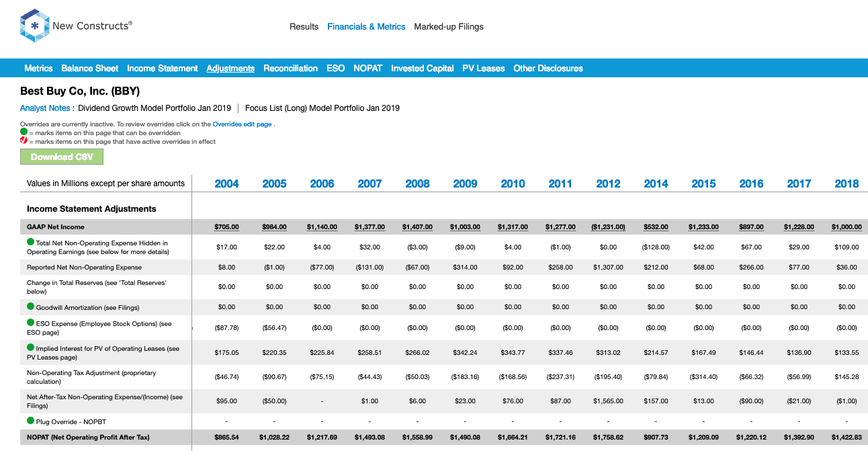Open the Overrides edit page link

coord(242,124)
